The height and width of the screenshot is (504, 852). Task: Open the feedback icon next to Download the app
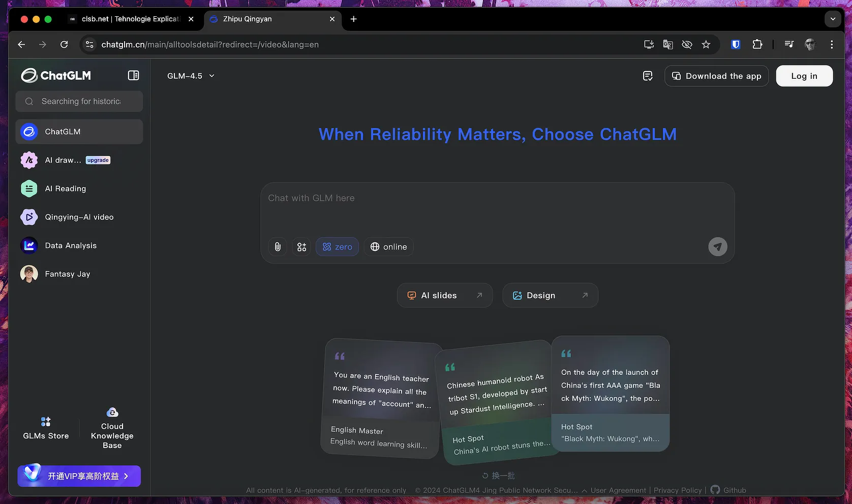click(648, 76)
